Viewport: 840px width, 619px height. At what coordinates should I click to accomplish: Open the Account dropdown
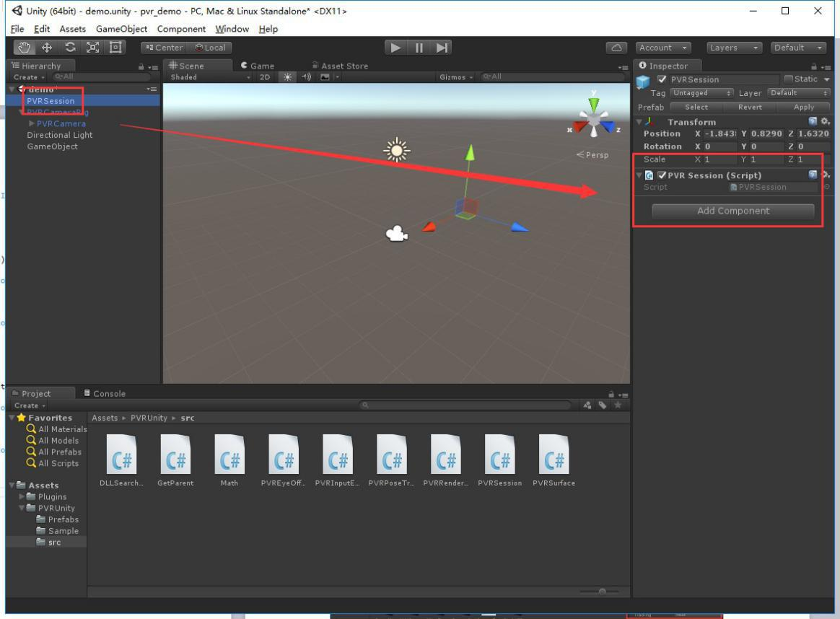pyautogui.click(x=663, y=48)
